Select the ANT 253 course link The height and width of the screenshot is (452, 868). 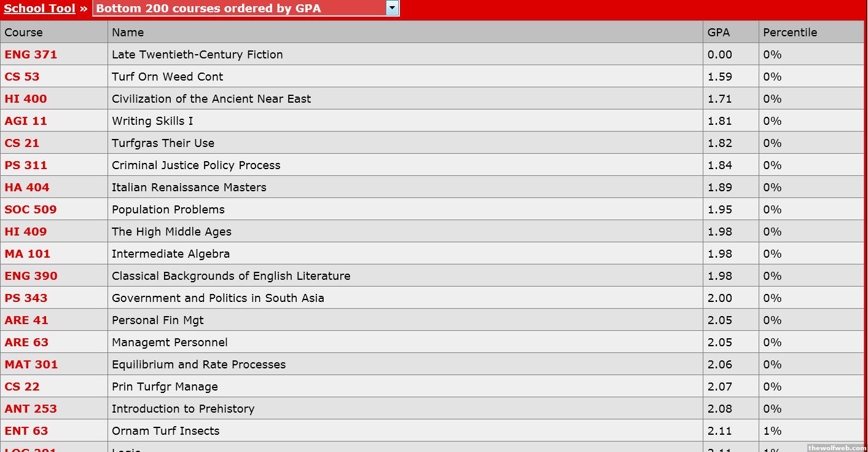[x=31, y=408]
